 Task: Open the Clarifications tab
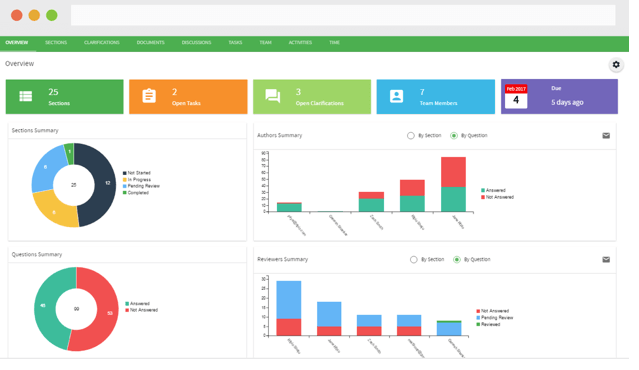click(x=101, y=42)
